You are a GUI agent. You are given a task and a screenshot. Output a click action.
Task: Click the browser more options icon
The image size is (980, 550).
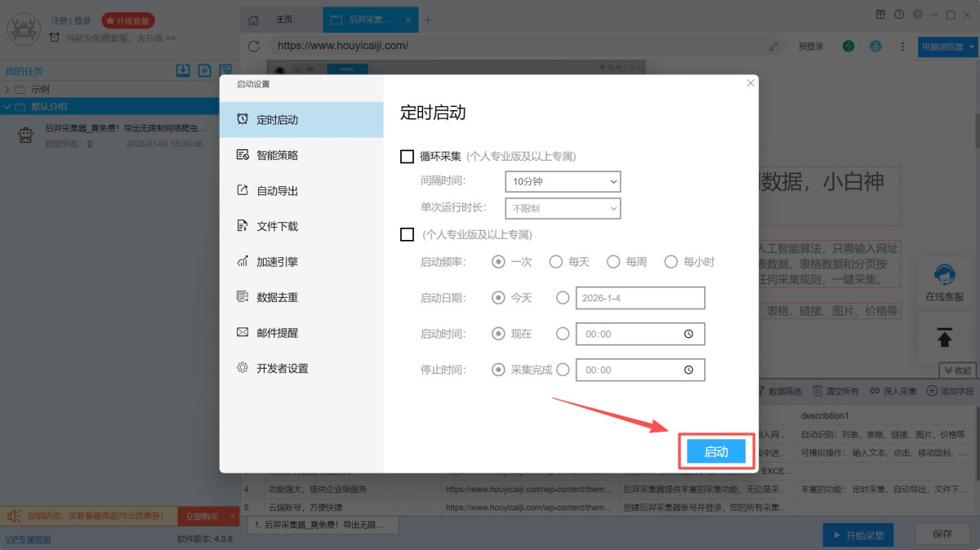click(902, 47)
